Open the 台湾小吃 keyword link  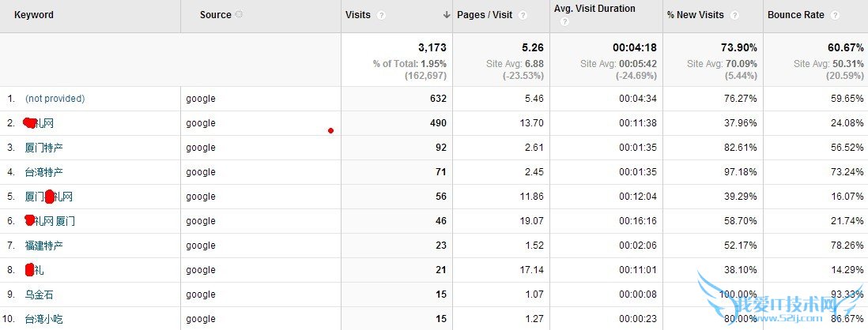tap(43, 319)
